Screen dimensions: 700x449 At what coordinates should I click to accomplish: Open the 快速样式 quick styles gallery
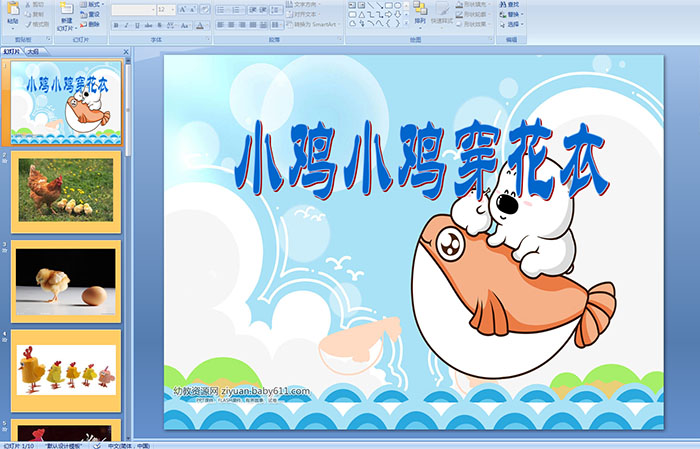(x=442, y=15)
